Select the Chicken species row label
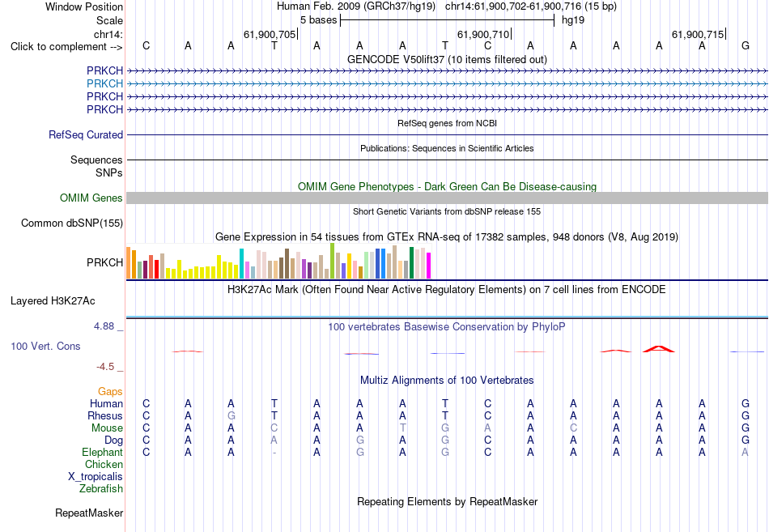 pos(104,464)
